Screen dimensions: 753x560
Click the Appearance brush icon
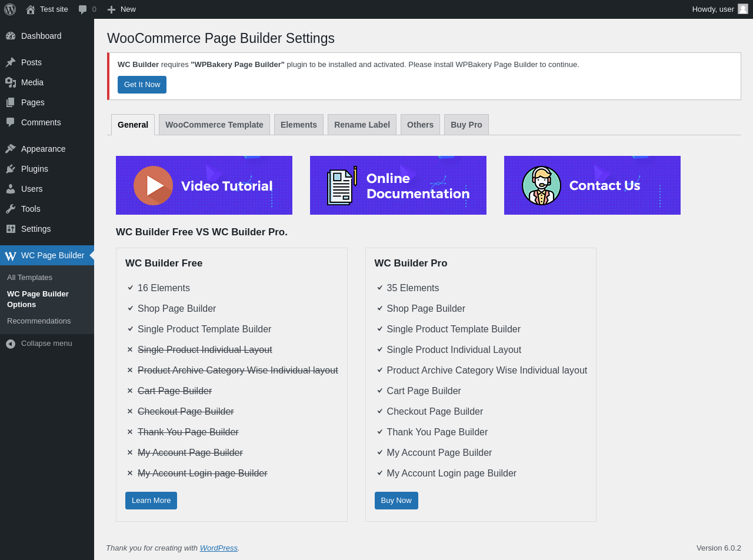click(x=11, y=149)
